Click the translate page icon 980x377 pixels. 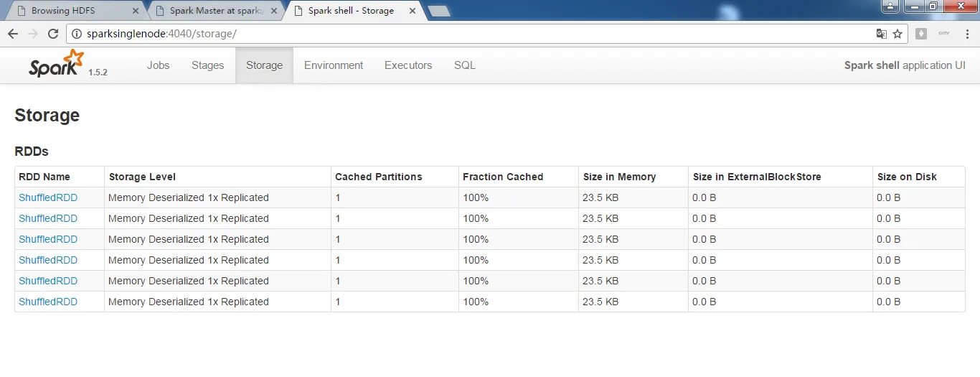881,34
